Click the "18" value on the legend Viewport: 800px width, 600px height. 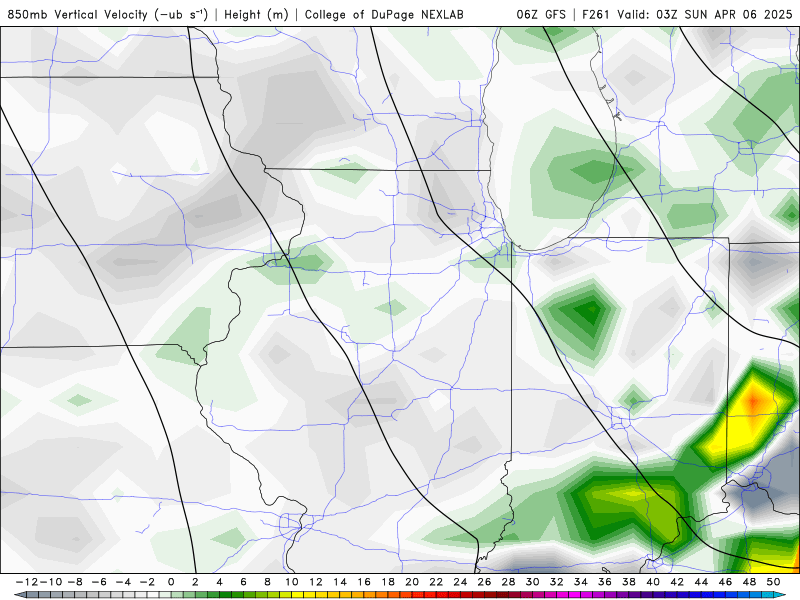pos(388,582)
